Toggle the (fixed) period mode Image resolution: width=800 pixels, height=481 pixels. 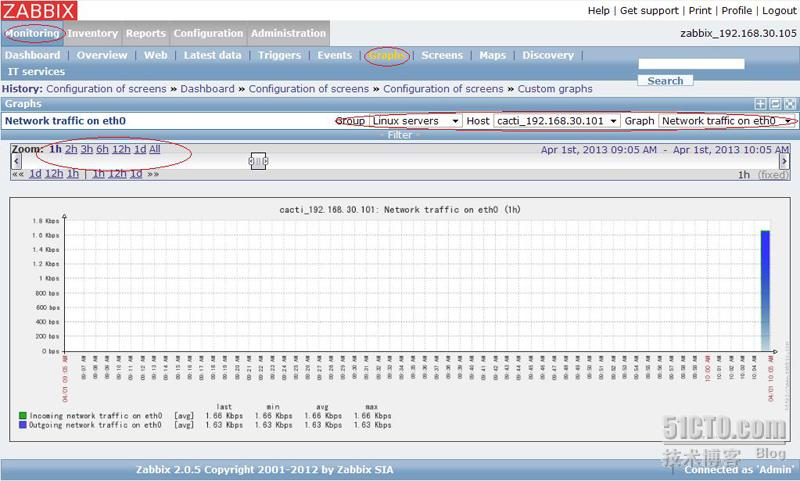(773, 175)
